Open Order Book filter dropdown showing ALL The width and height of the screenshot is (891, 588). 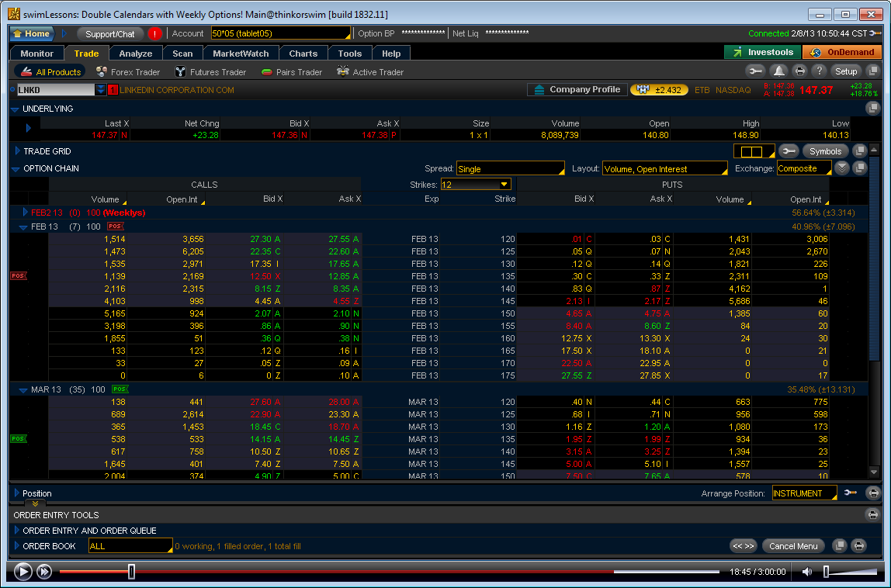tap(130, 546)
